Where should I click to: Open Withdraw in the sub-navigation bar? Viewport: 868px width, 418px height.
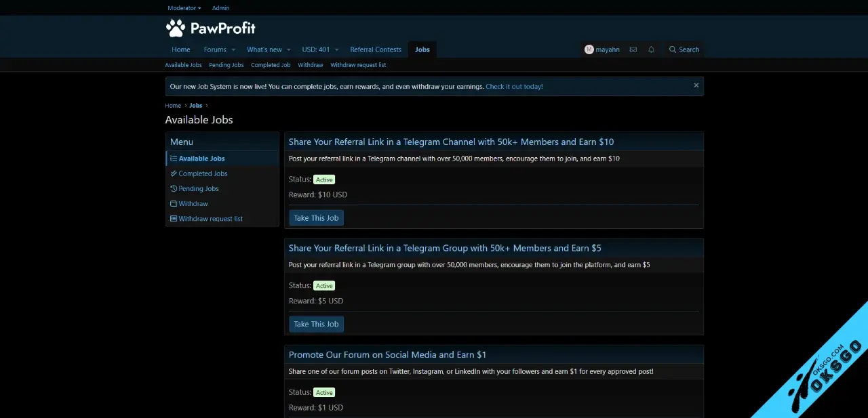pyautogui.click(x=311, y=65)
